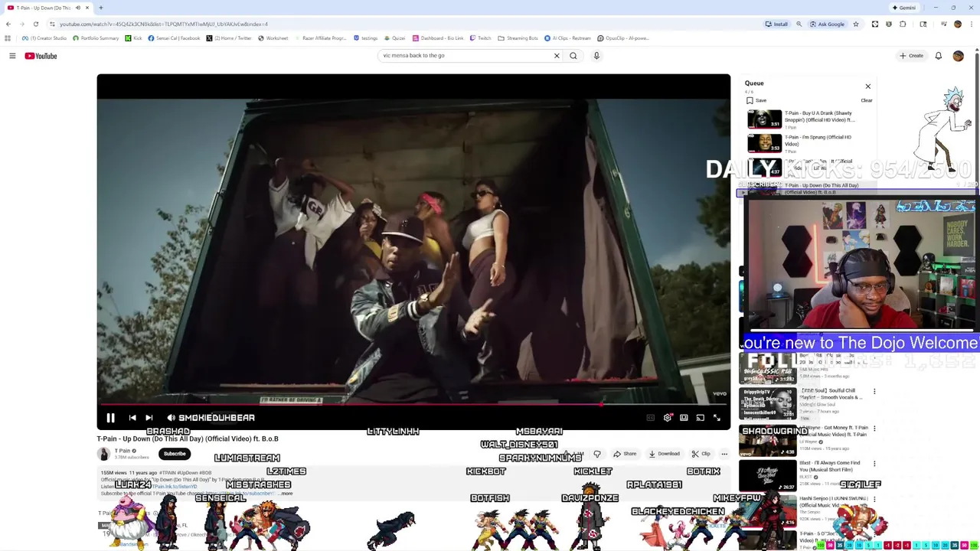
Task: Open Home / Twitter bookmark
Action: [227, 38]
